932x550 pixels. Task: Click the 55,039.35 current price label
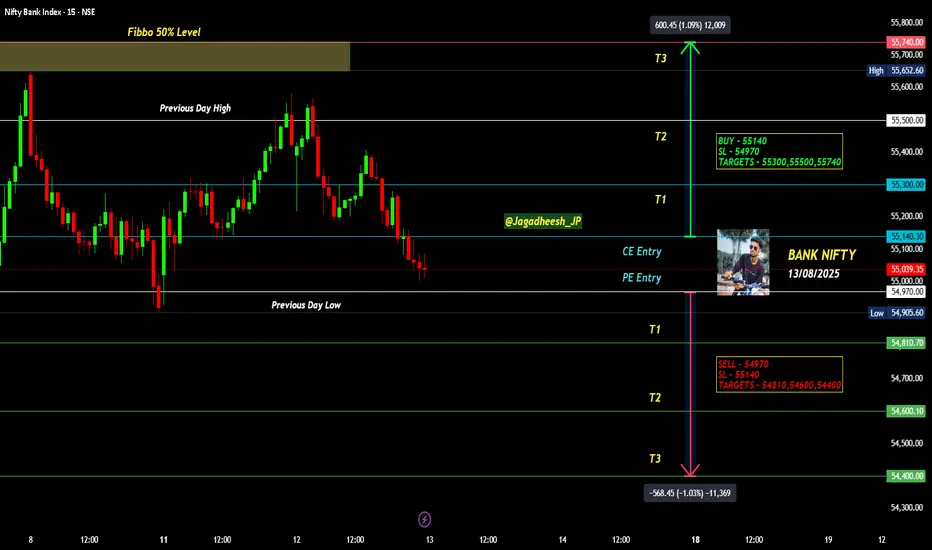click(906, 269)
